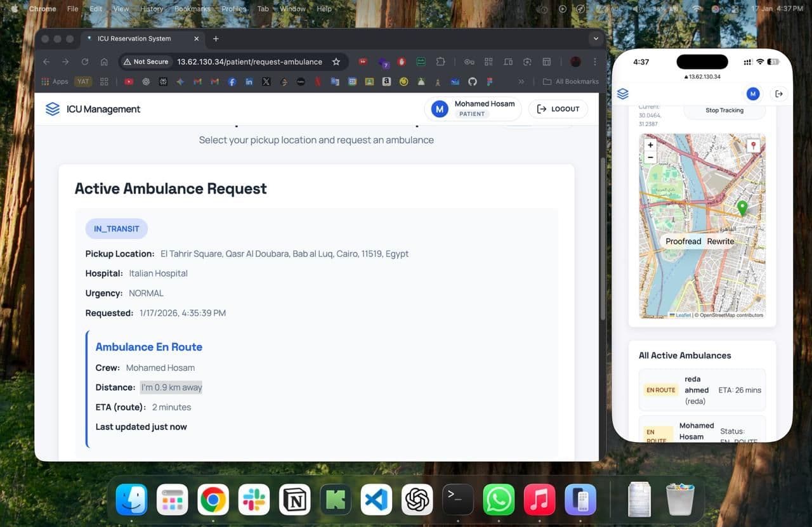Expand the hidden bookmarks overflow chevron
Image resolution: width=812 pixels, height=527 pixels.
521,82
